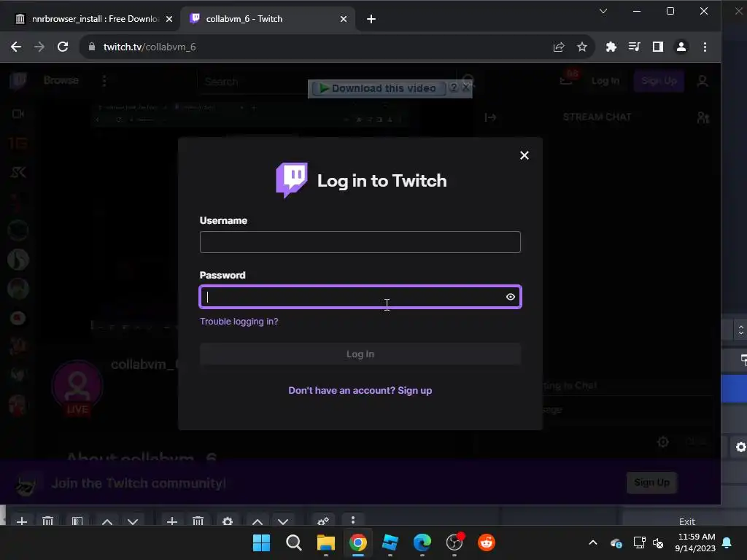This screenshot has width=747, height=560.
Task: Go back in browser history
Action: tap(16, 47)
